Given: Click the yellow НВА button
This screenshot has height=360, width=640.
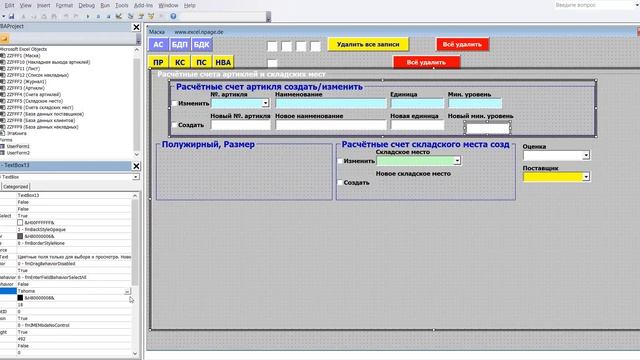Looking at the screenshot, I should pos(223,62).
